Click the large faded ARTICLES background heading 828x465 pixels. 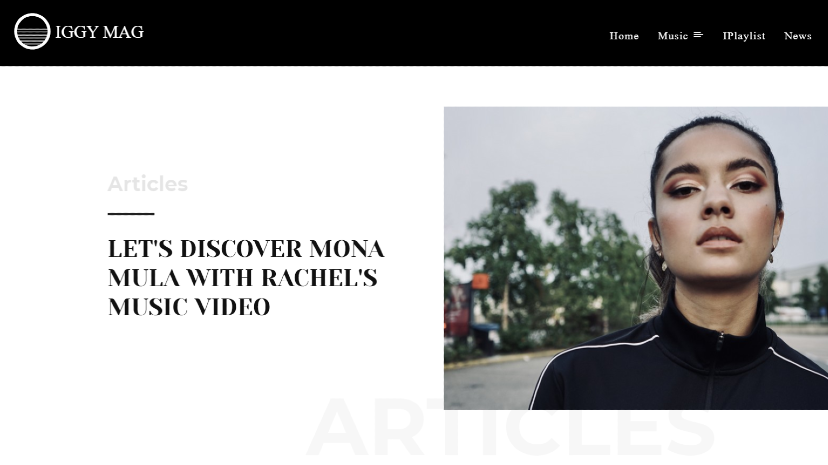(510, 429)
